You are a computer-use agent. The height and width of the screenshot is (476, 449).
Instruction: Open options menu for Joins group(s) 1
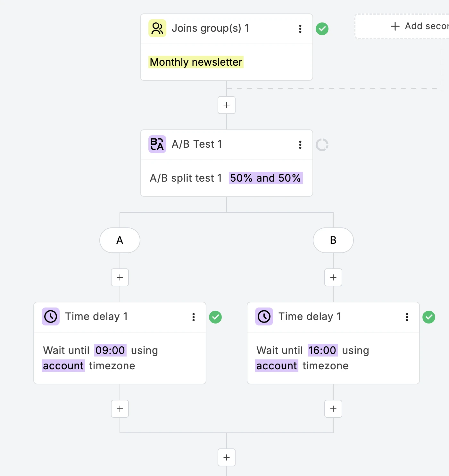click(x=300, y=29)
